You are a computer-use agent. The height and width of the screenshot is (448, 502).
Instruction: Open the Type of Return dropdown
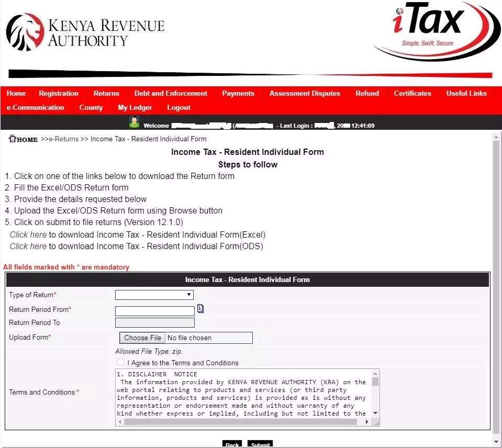click(x=154, y=295)
